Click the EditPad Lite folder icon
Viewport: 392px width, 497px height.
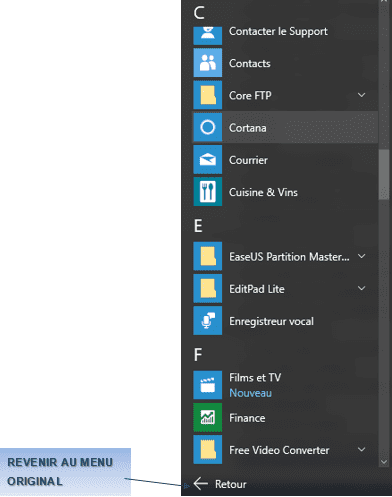click(208, 288)
